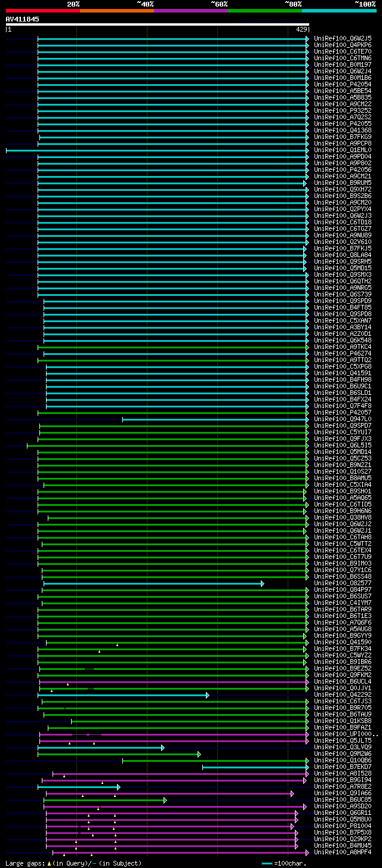This screenshot has height=868, width=382.
Task: Select the UniRef100_O82577 label
Action: coord(343,583)
